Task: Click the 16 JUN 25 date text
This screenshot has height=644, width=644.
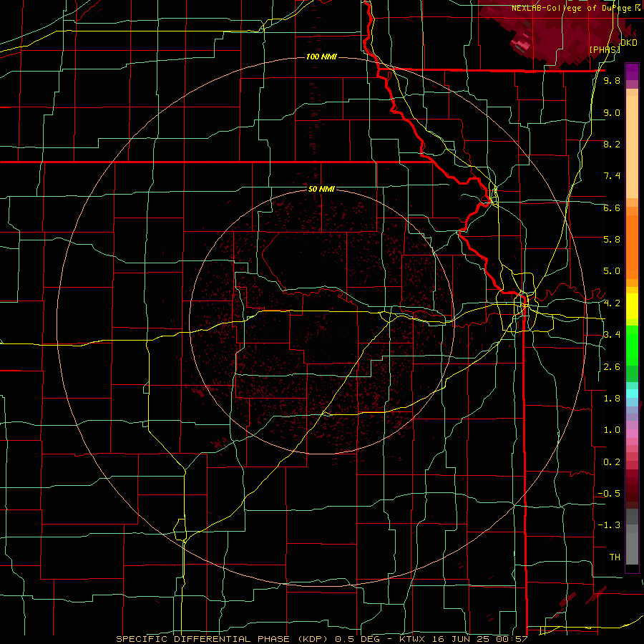Action: click(462, 639)
